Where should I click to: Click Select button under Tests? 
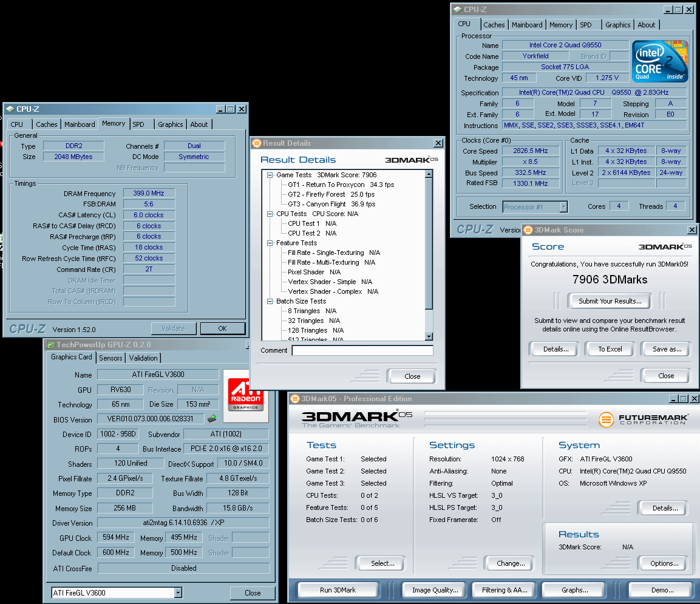382,563
